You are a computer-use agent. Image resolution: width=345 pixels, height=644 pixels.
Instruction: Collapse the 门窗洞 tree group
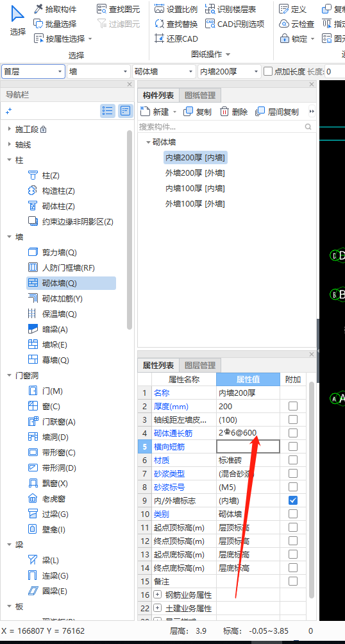[x=10, y=375]
